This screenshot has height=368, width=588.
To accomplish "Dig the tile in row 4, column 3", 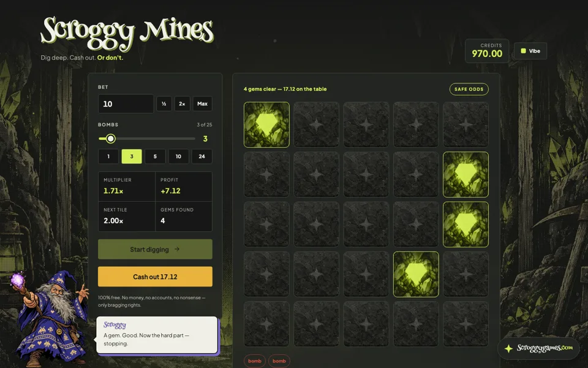I will (366, 274).
